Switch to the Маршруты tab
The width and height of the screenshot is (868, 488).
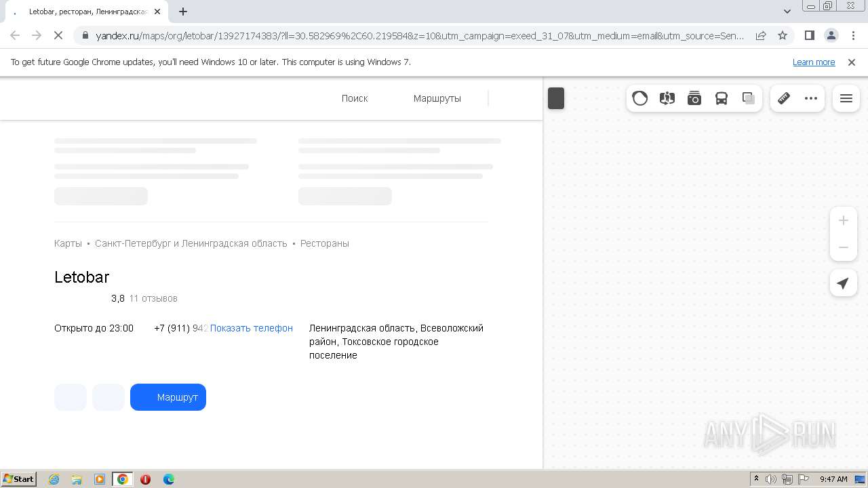point(437,98)
